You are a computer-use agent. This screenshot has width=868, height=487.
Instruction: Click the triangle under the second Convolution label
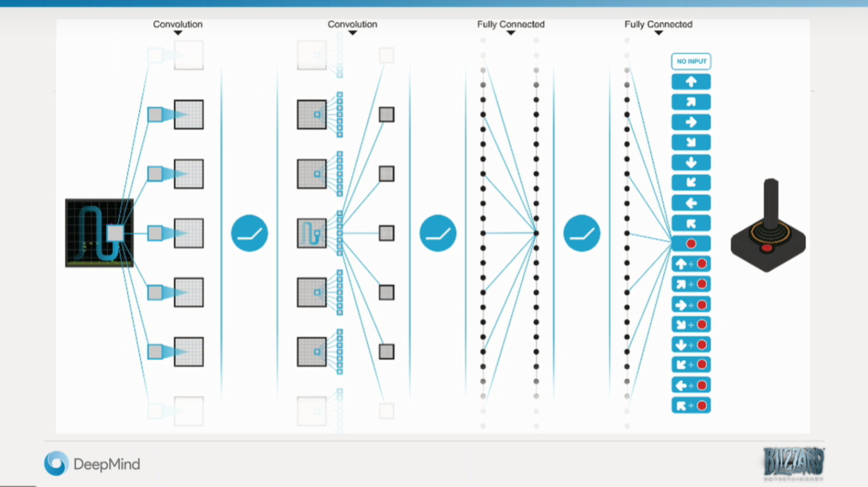pyautogui.click(x=353, y=33)
